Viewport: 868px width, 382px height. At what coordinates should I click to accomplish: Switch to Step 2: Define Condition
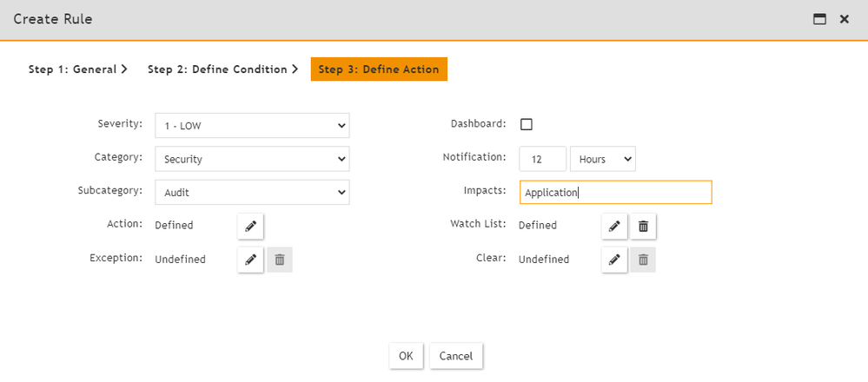click(222, 69)
